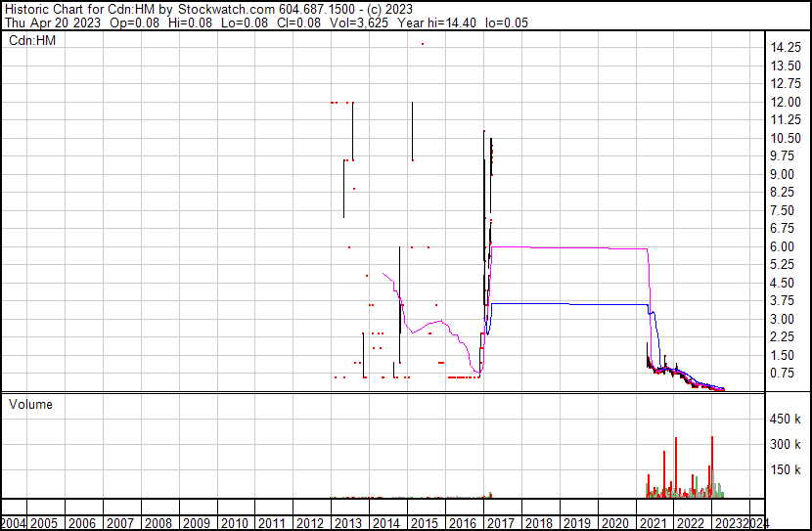This screenshot has height=531, width=812.
Task: Select the 2021 year marker on time axis
Action: [x=653, y=523]
